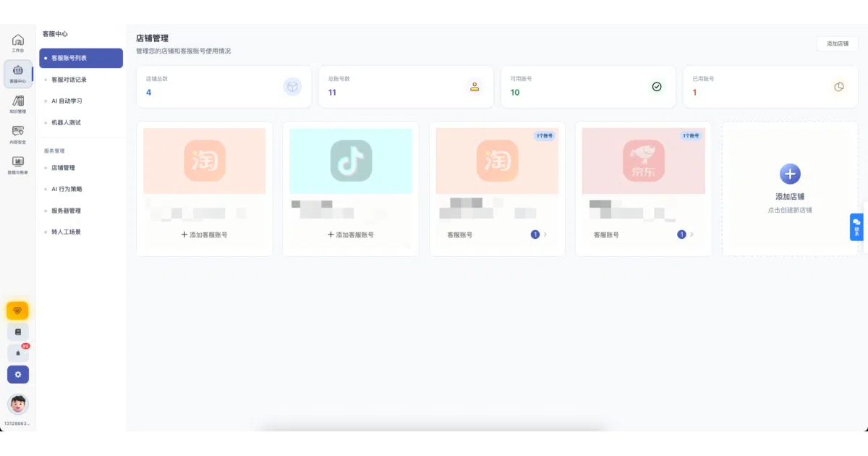Click the first Taobao store thumbnail
Image resolution: width=868 pixels, height=456 pixels.
205,161
